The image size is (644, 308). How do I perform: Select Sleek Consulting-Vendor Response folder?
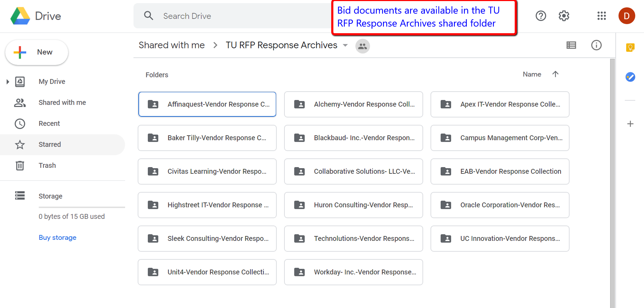[207, 238]
